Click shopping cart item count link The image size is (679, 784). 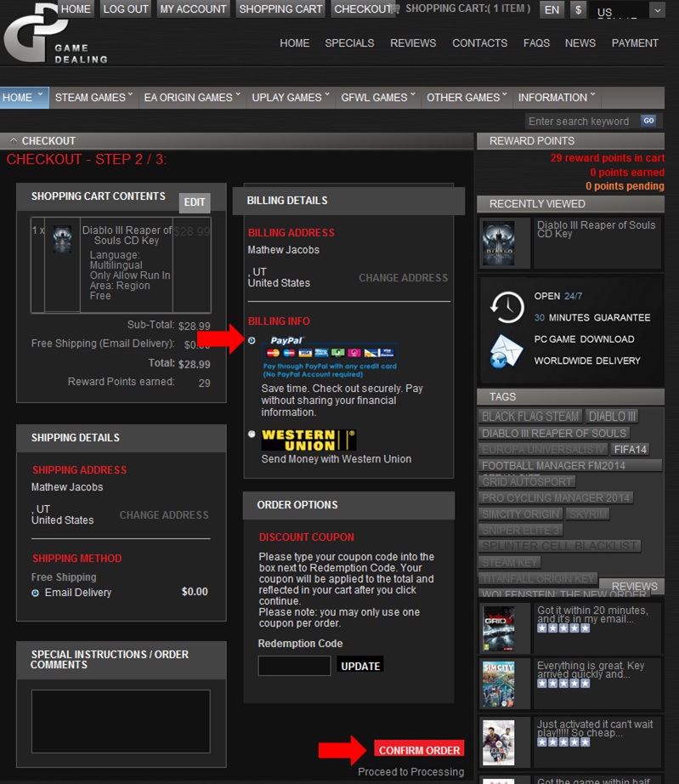[x=467, y=9]
